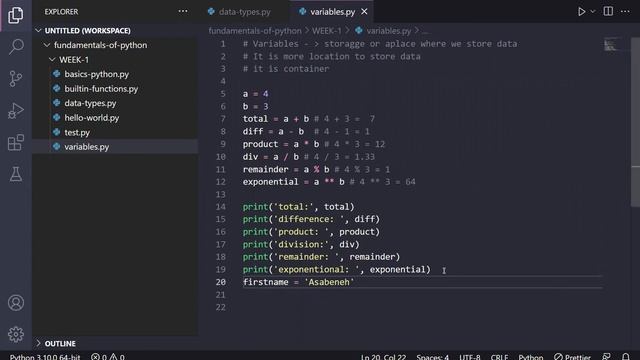This screenshot has height=360, width=640.
Task: Open Manage gear icon
Action: (16, 334)
